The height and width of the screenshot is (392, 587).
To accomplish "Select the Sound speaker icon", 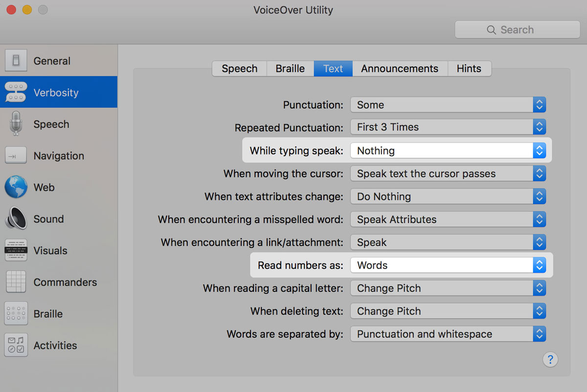I will click(16, 219).
